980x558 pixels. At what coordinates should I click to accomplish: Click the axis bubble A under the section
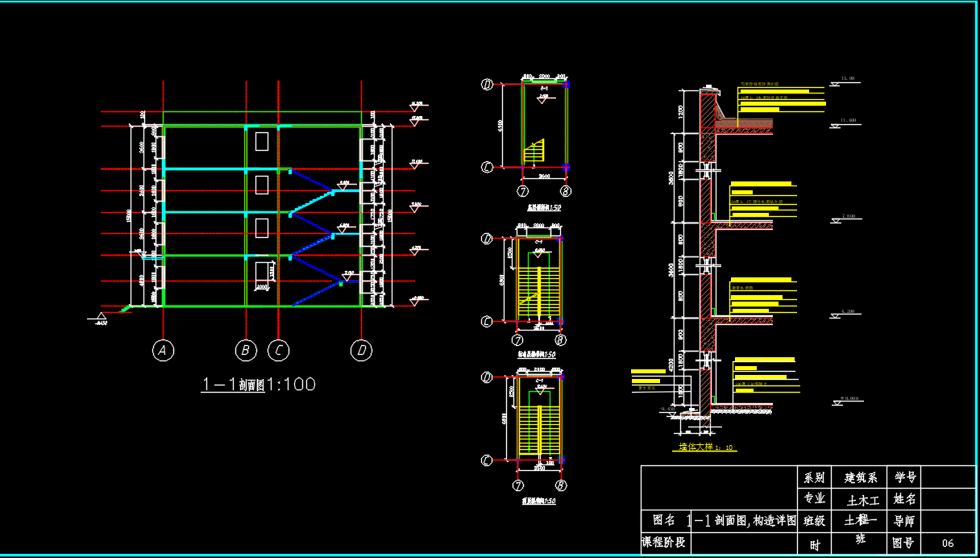164,350
